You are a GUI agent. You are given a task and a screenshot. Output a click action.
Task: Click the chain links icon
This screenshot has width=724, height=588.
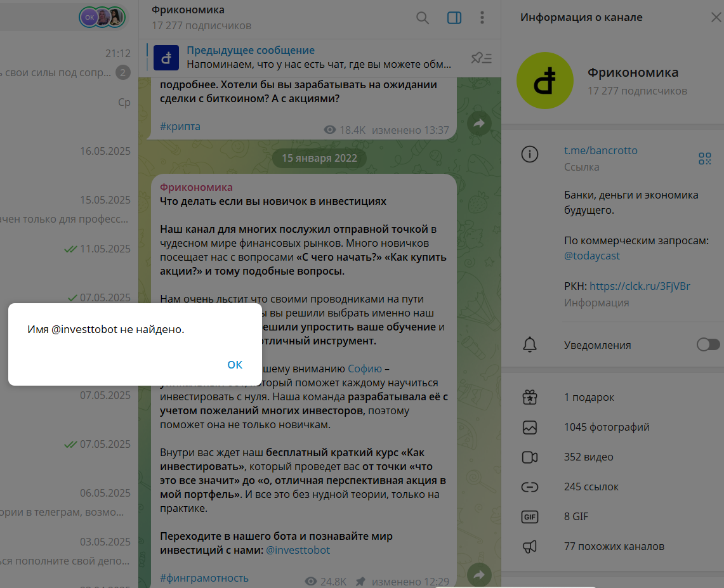(530, 487)
